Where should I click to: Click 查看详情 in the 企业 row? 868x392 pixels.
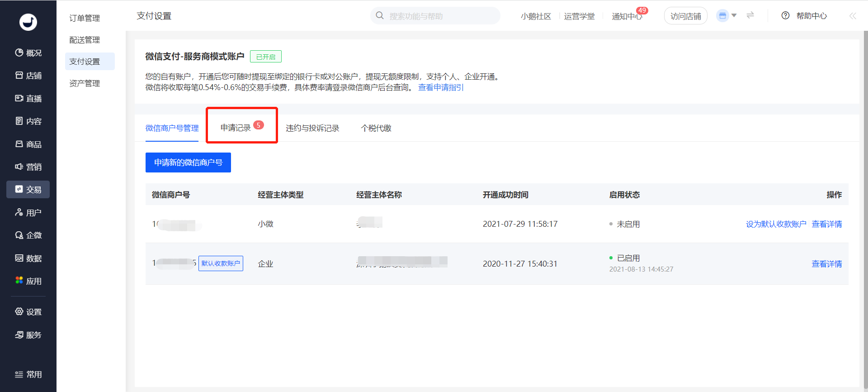point(827,264)
